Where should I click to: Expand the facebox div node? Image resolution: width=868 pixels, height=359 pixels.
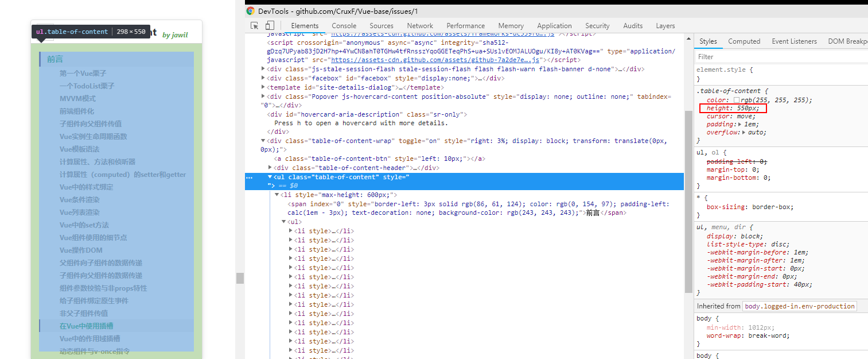(x=263, y=78)
